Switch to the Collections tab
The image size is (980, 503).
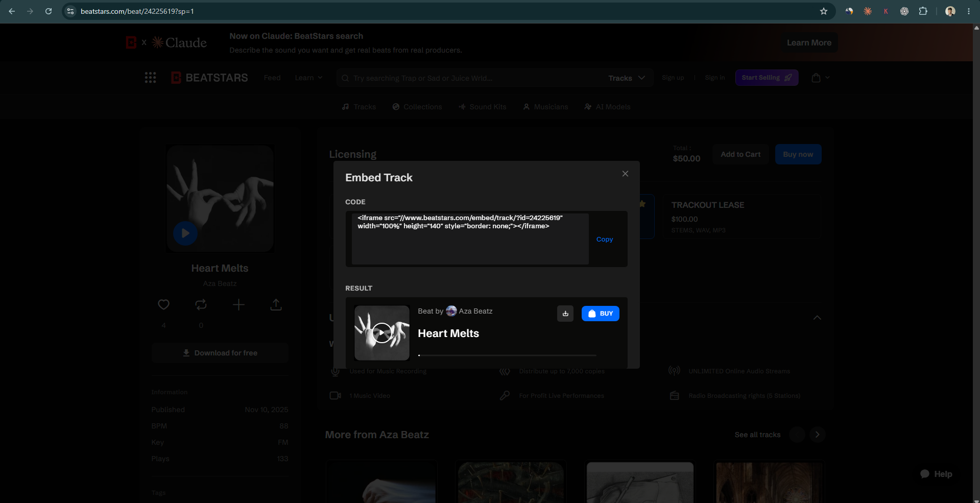click(x=417, y=107)
